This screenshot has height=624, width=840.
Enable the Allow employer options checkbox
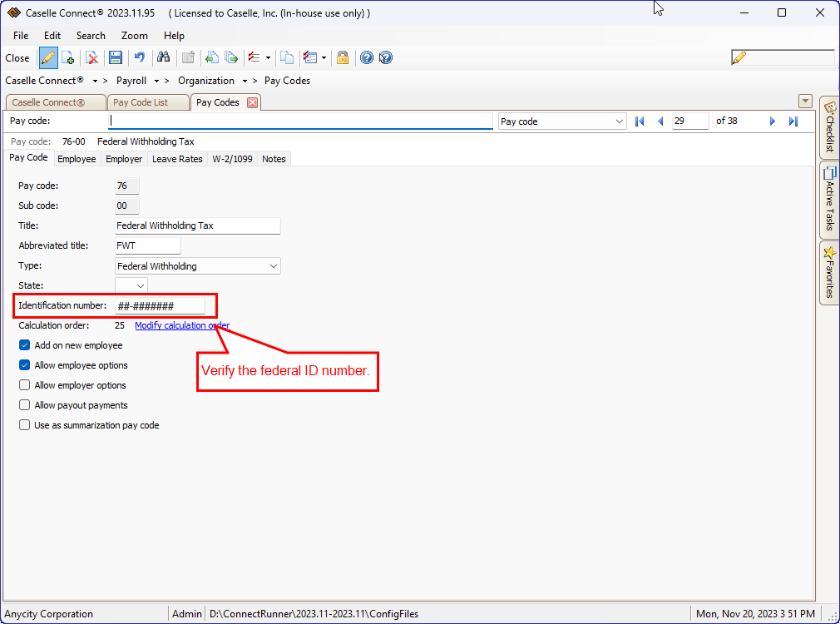[24, 384]
